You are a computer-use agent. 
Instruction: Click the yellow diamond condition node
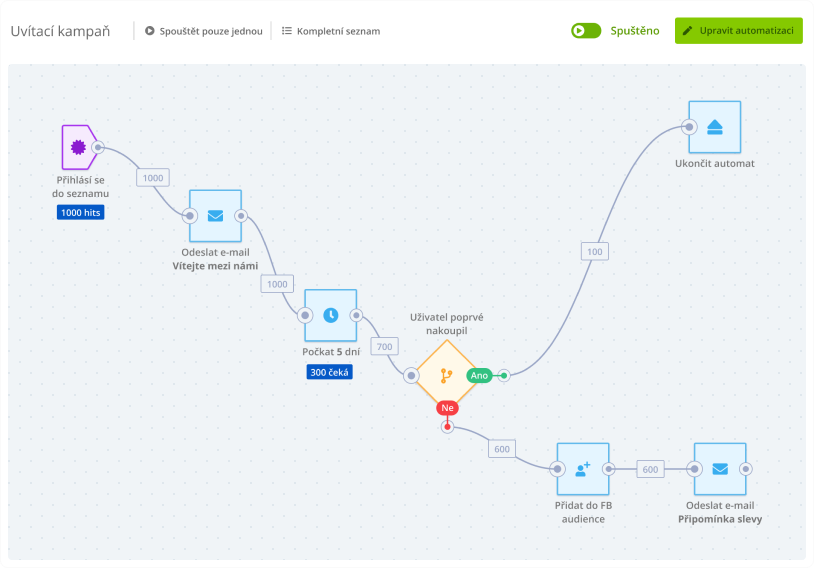tap(446, 375)
